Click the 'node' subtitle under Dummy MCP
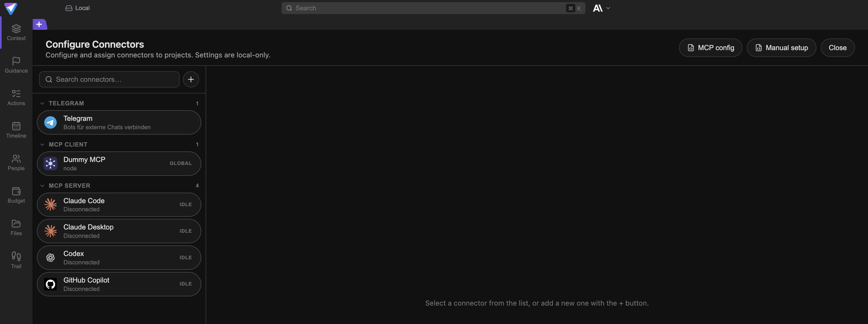Screen dimensions: 868x324 pyautogui.click(x=70, y=169)
